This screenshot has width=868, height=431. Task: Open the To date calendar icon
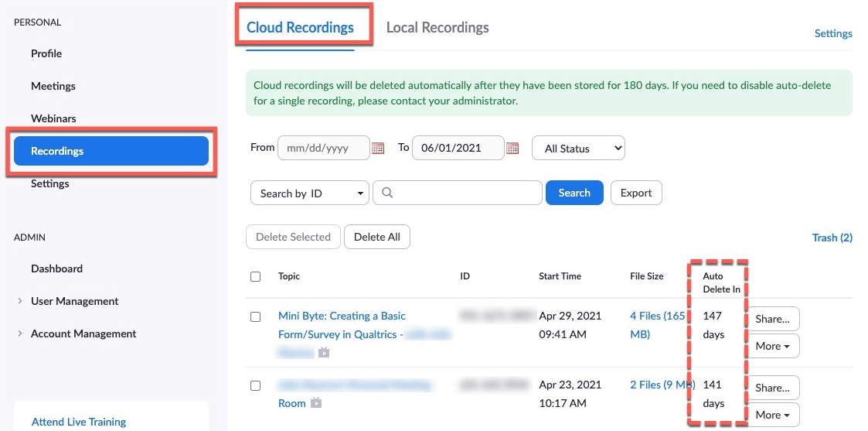(512, 148)
